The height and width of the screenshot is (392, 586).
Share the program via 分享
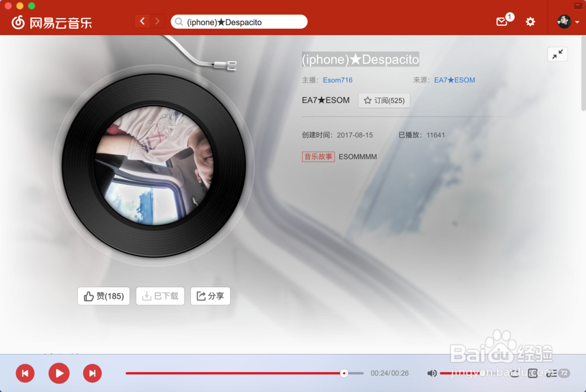pos(210,296)
